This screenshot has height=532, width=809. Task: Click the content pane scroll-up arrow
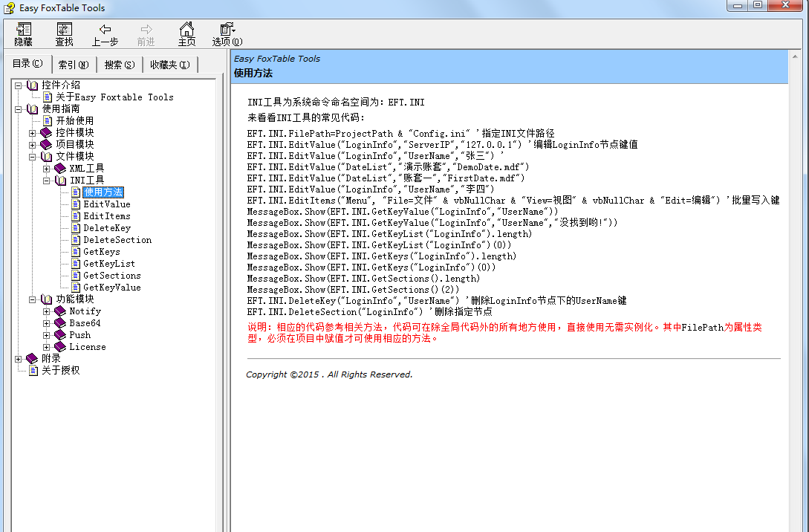(795, 56)
